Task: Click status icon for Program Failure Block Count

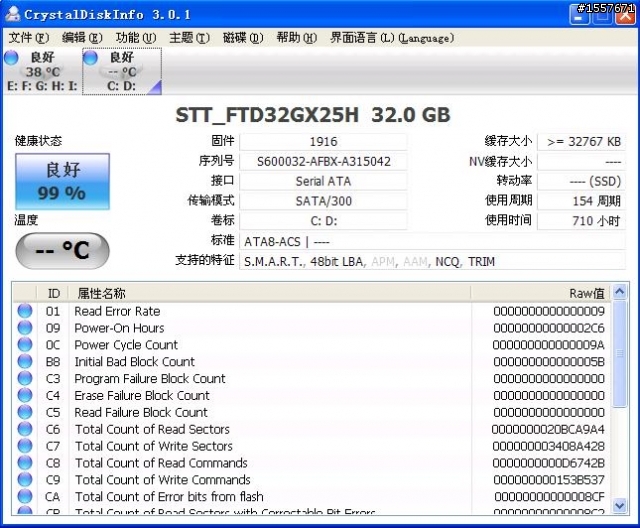Action: tap(25, 378)
